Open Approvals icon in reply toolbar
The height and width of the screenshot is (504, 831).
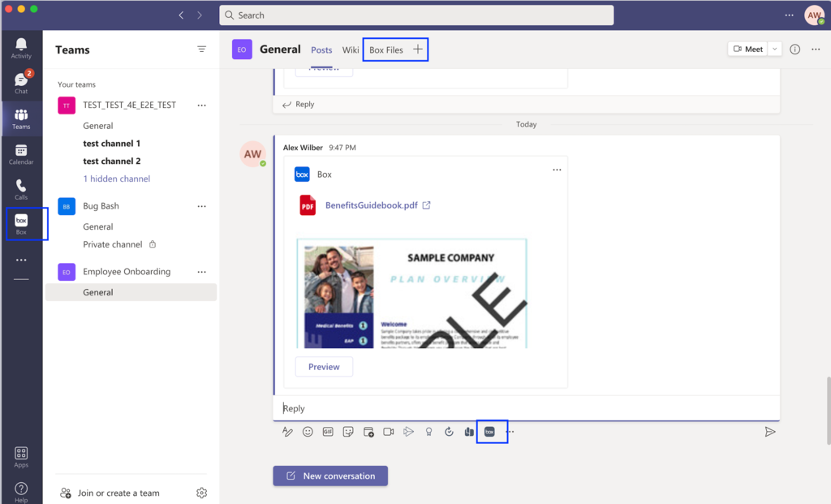[x=449, y=432]
